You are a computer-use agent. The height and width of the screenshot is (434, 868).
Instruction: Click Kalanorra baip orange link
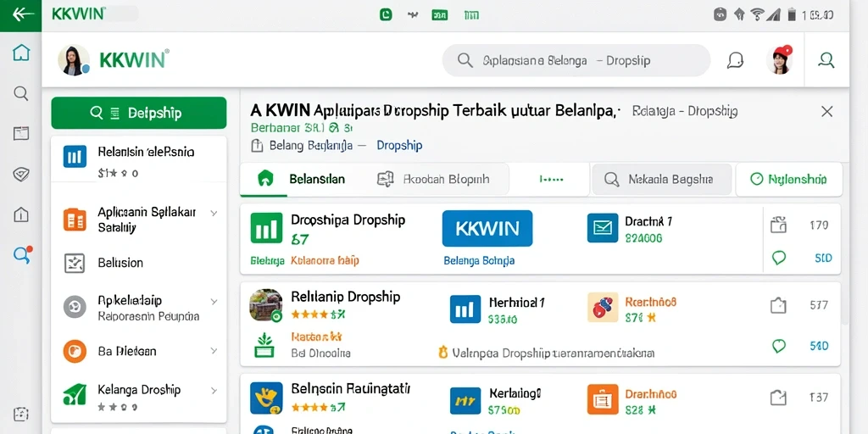coord(325,260)
